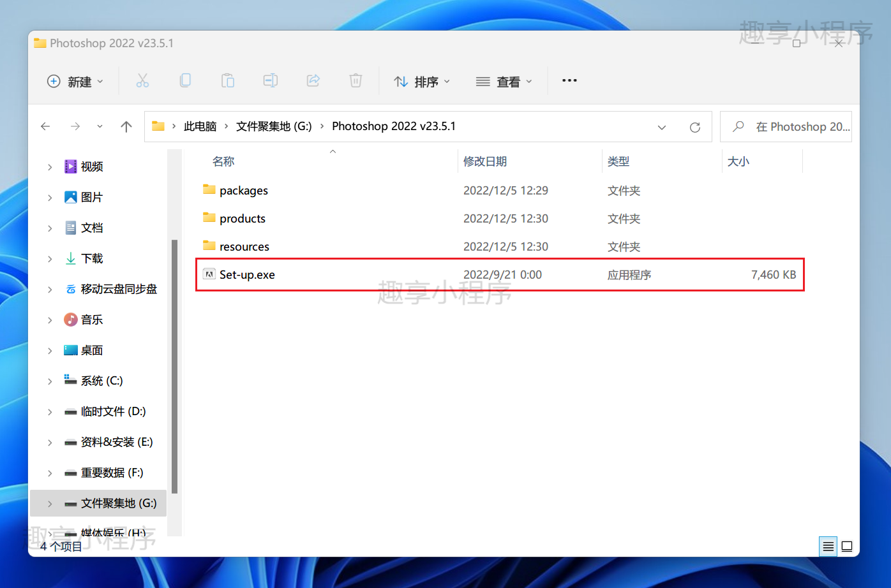This screenshot has width=891, height=588.
Task: Click the folder icon in address bar
Action: pyautogui.click(x=158, y=126)
